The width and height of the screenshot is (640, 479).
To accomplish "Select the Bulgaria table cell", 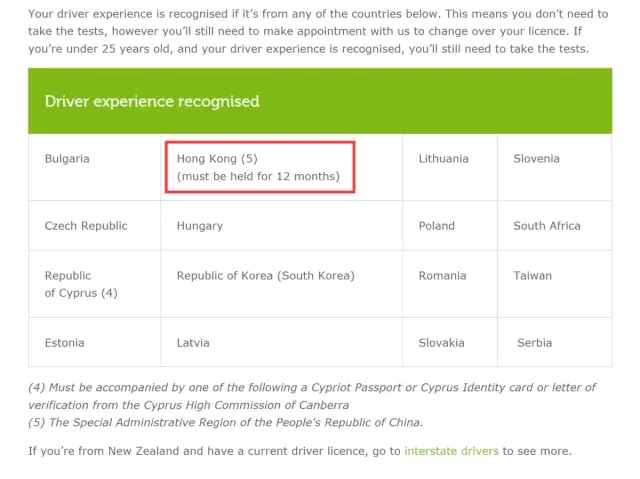I will pos(95,167).
